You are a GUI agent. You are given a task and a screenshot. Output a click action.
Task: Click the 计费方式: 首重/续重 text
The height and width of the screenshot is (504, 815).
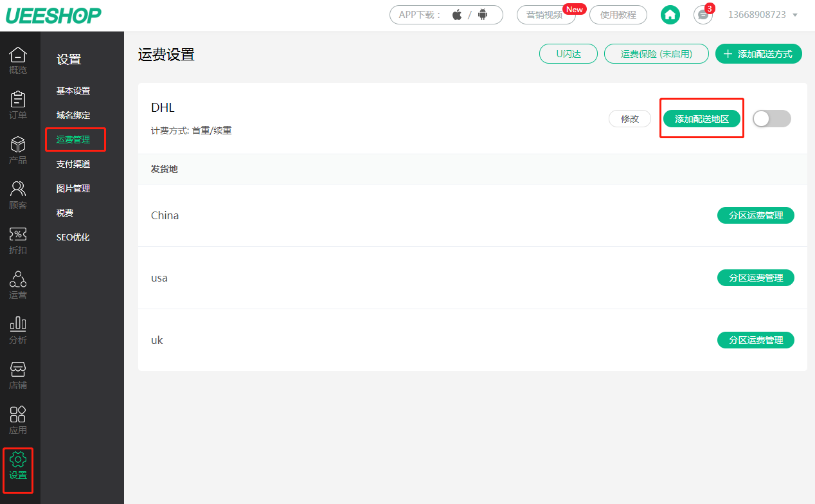[x=192, y=130]
